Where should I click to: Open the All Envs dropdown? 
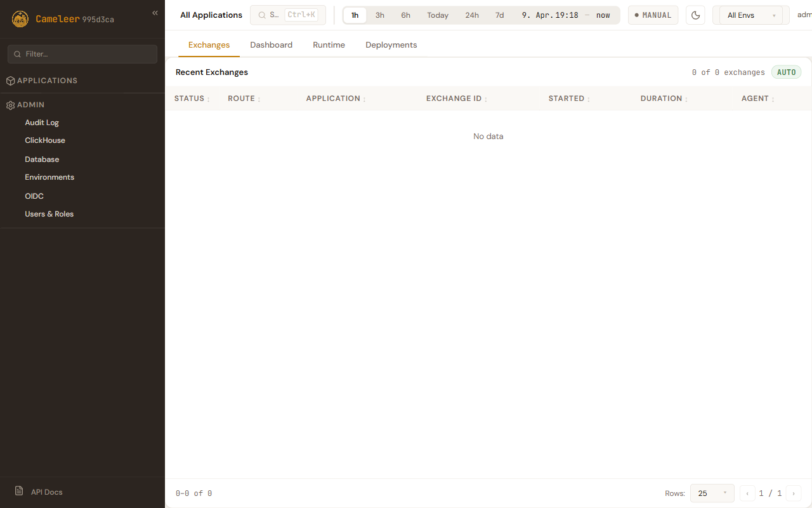click(x=751, y=15)
